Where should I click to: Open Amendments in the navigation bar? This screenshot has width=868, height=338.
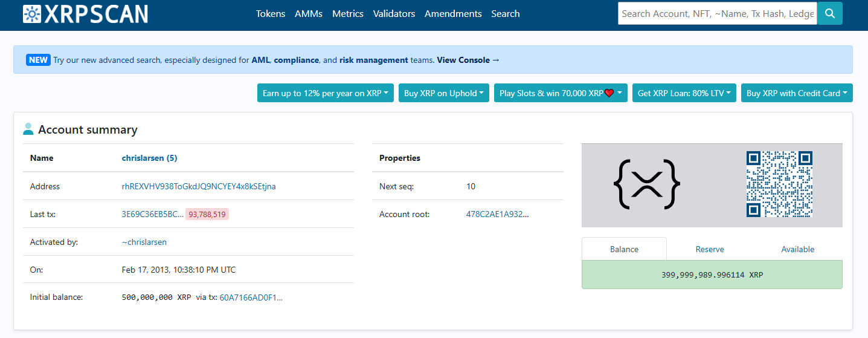pyautogui.click(x=453, y=13)
